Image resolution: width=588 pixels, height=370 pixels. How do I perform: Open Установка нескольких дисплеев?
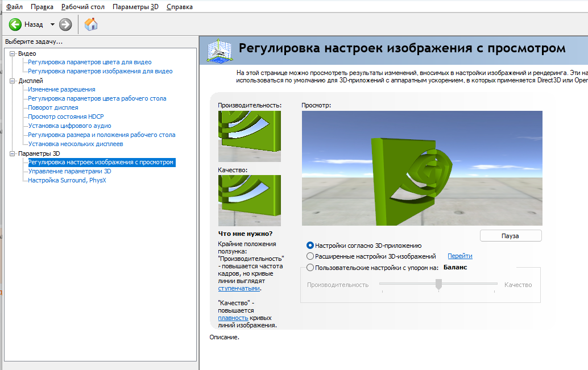(x=76, y=144)
